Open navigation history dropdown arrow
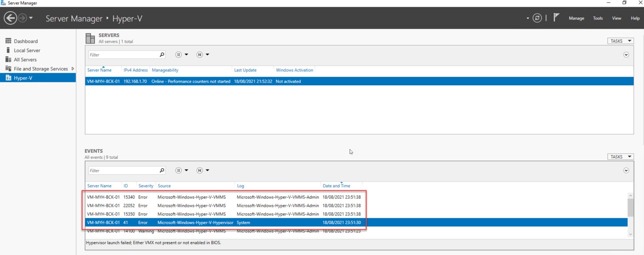This screenshot has width=644, height=255. [x=31, y=18]
